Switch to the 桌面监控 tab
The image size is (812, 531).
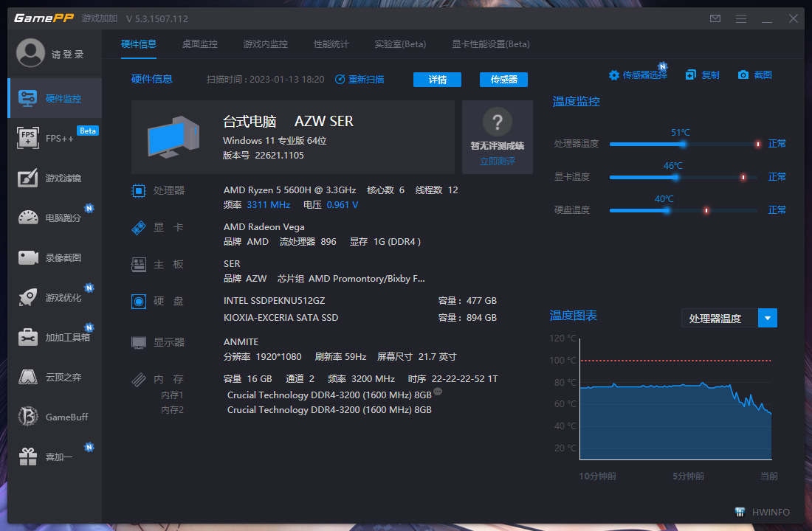point(200,44)
